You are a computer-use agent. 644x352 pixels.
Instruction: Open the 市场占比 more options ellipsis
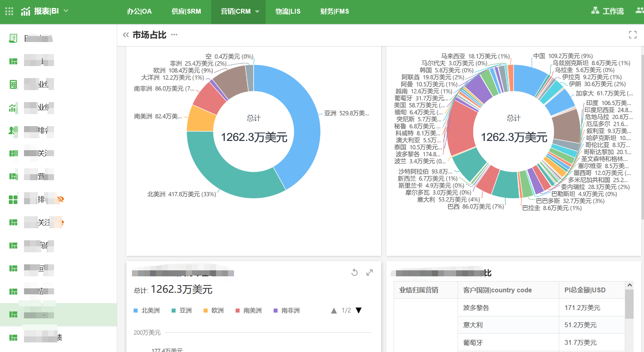coord(174,35)
